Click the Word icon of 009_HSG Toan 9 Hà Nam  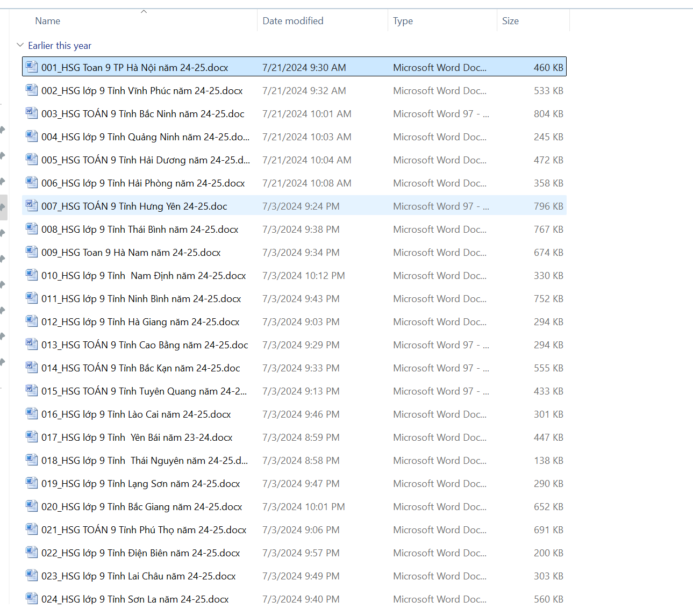pyautogui.click(x=32, y=252)
